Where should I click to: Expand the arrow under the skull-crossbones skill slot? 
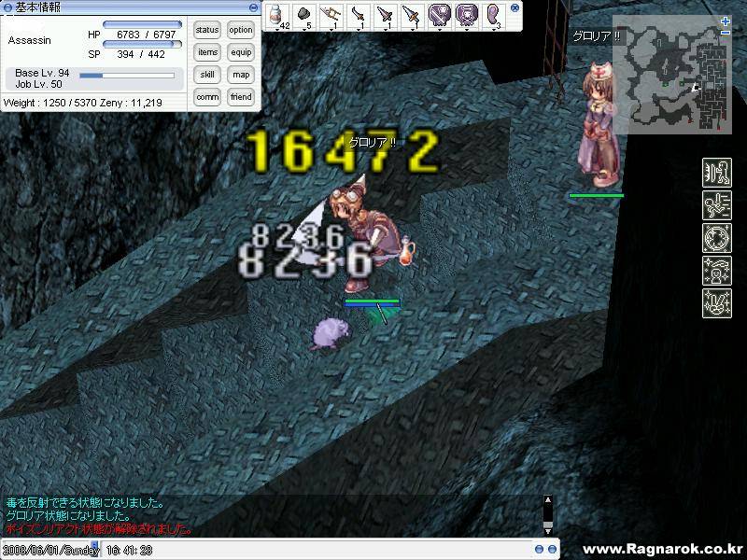tap(467, 30)
